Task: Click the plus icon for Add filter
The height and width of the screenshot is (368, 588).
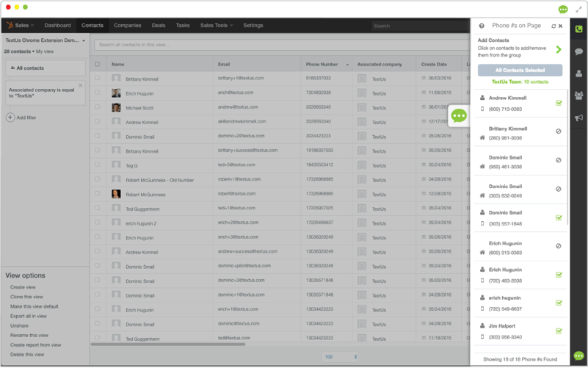Action: pyautogui.click(x=10, y=118)
